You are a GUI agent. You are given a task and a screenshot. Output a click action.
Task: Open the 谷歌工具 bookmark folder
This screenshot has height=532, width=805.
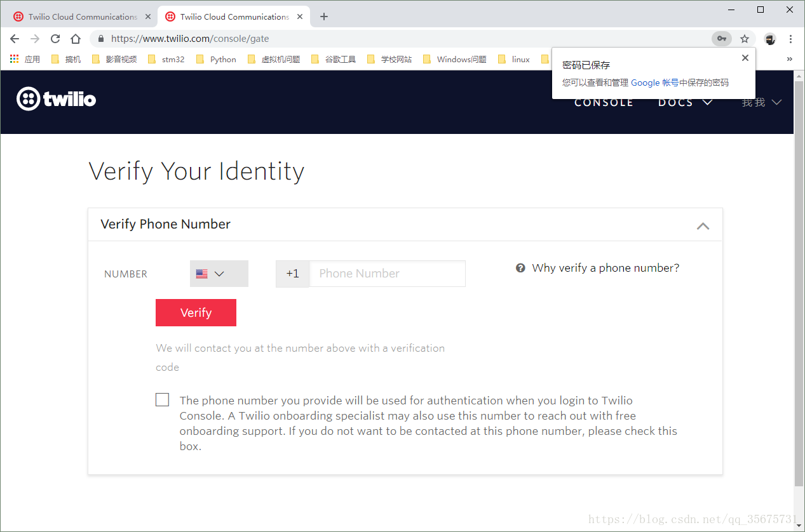334,59
